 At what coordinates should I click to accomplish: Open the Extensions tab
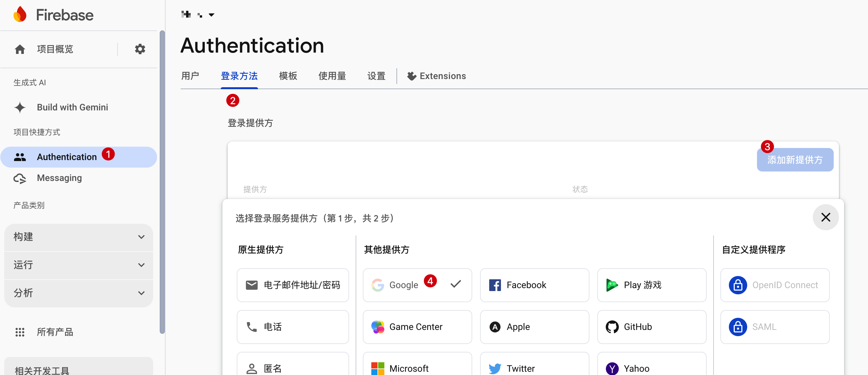(x=436, y=76)
